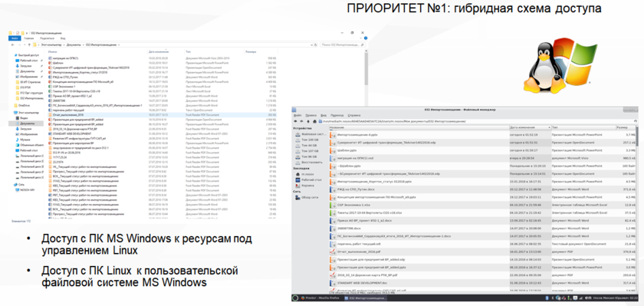The image size is (644, 306).
Task: Open the Переход menu in Linux file manager
Action: pyautogui.click(x=337, y=115)
